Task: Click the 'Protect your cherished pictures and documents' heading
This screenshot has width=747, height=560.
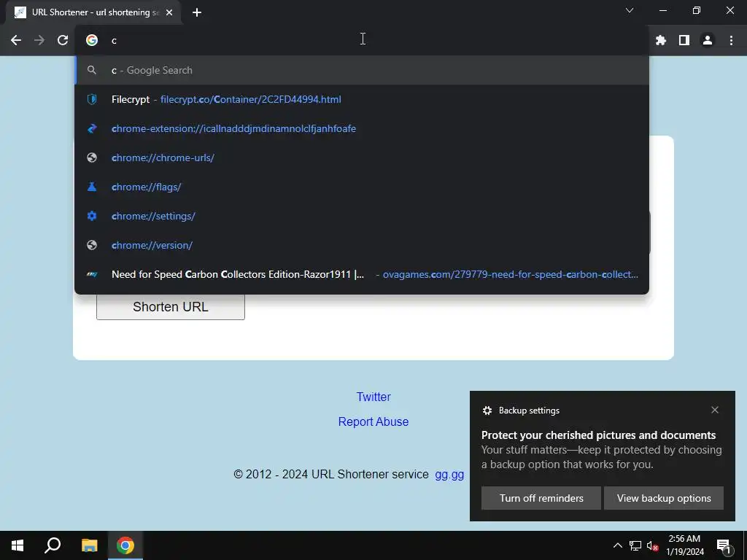Action: point(598,435)
